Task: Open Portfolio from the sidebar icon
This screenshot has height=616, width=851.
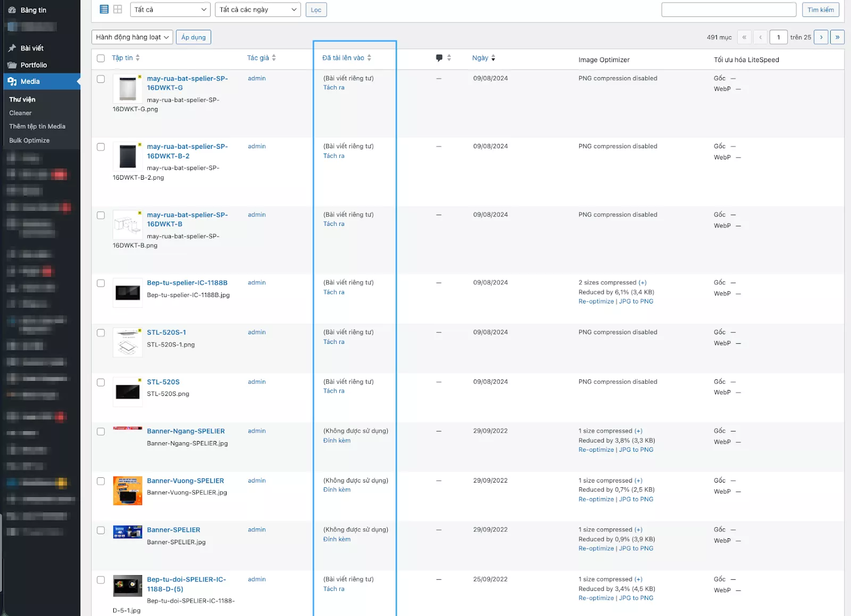Action: (12, 65)
